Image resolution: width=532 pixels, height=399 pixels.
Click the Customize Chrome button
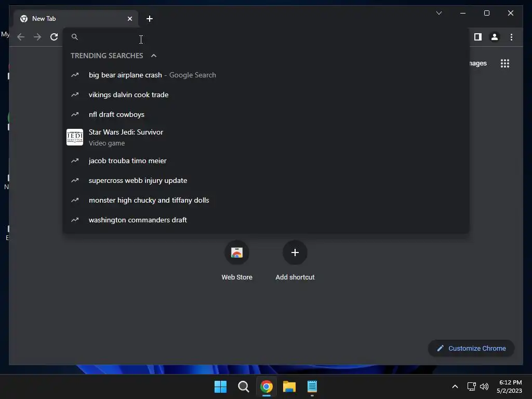[471, 349]
